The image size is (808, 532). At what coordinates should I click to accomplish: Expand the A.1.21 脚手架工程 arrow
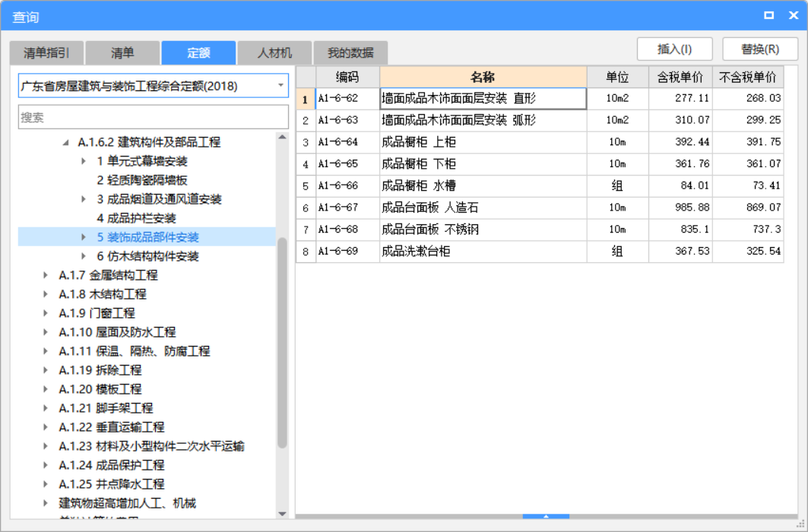click(46, 408)
